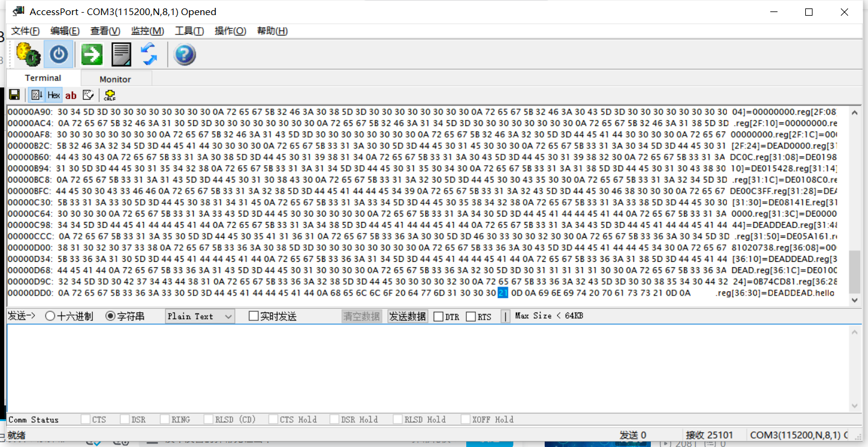Enable the RTS checkbox

point(471,317)
